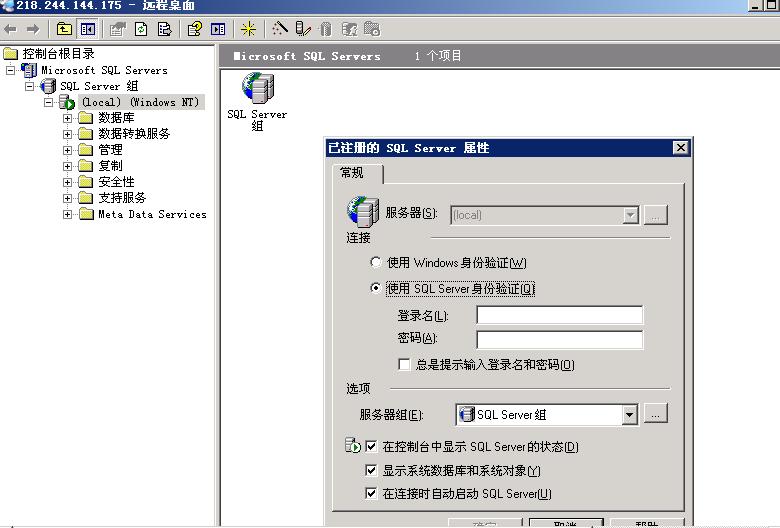Select 支持服务 tree item
780x528 pixels.
(x=122, y=198)
